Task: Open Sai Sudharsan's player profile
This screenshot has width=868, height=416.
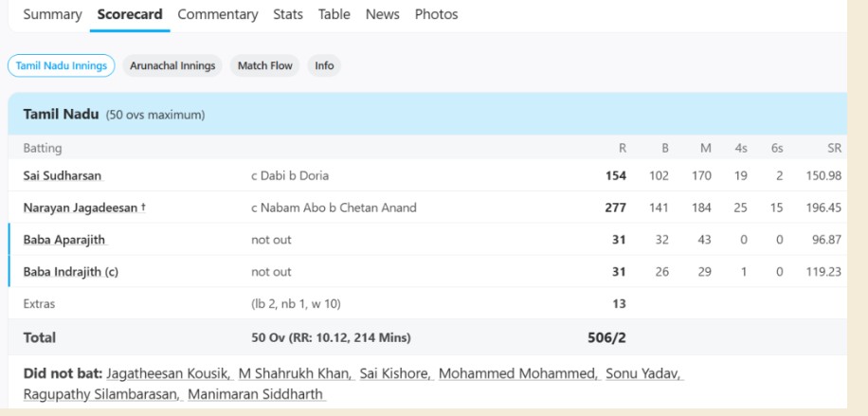Action: pos(63,175)
